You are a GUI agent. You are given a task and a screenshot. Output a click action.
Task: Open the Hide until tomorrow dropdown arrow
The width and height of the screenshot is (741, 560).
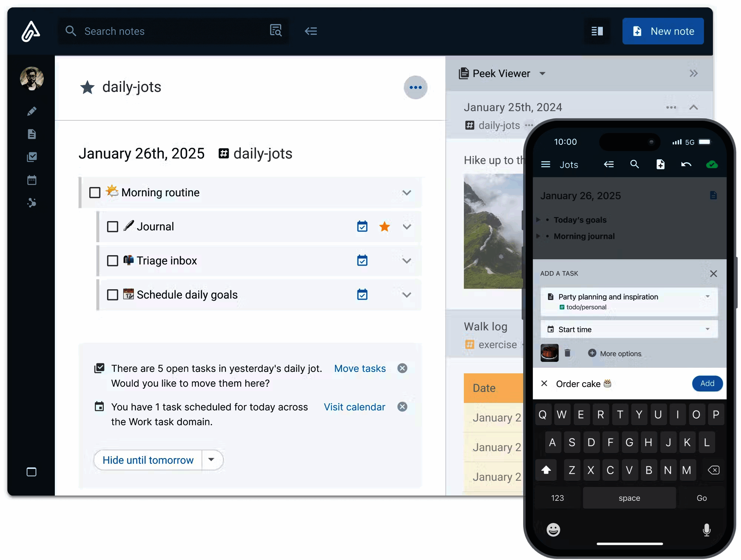click(212, 460)
